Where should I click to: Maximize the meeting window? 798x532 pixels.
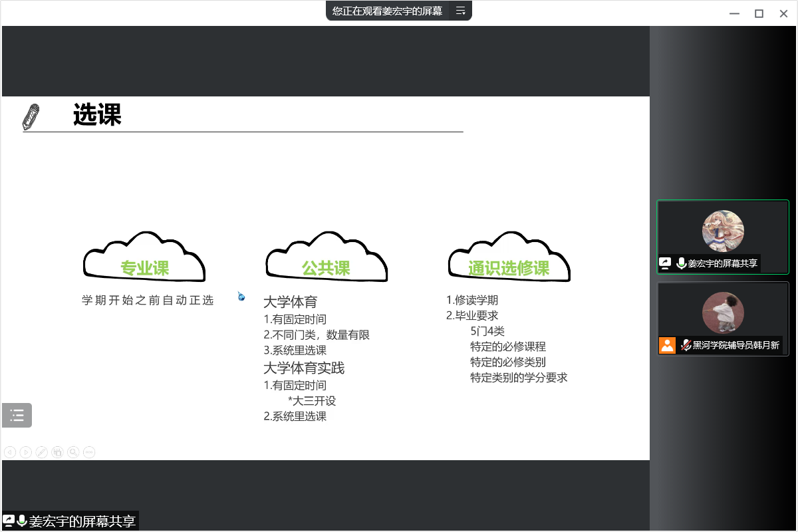(759, 13)
